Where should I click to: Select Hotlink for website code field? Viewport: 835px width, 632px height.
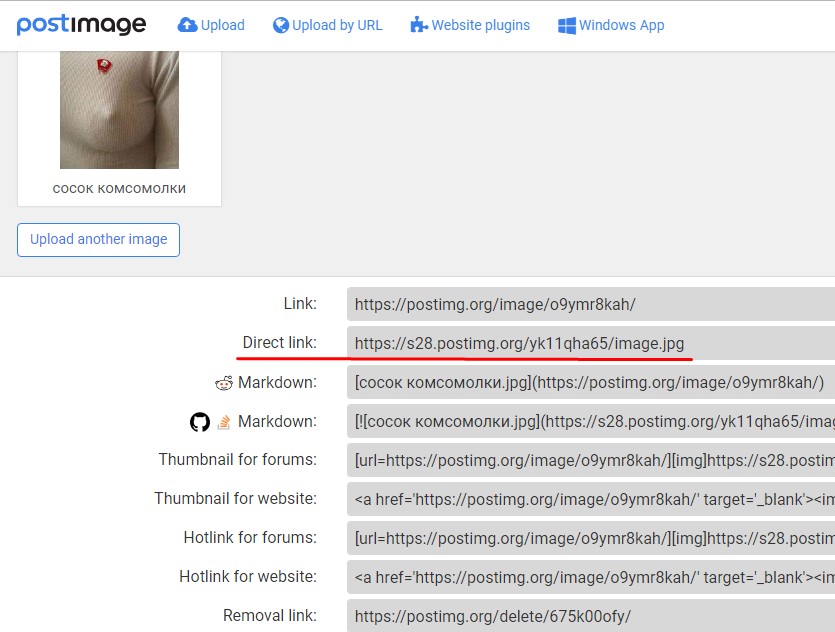pyautogui.click(x=591, y=577)
